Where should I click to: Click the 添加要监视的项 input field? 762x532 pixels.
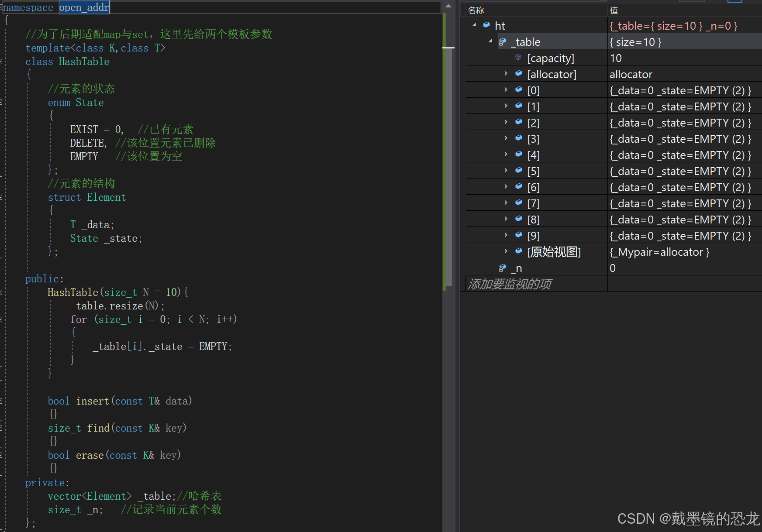tap(536, 284)
